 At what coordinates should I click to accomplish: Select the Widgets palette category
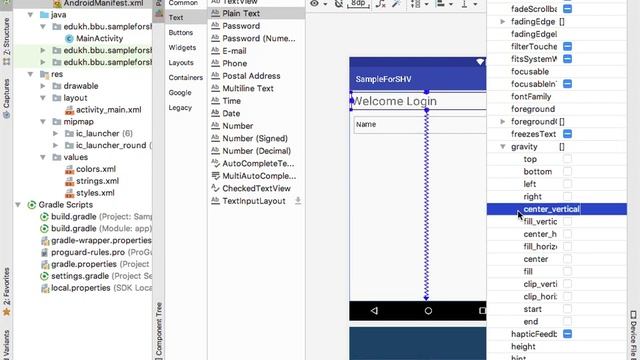coord(182,48)
